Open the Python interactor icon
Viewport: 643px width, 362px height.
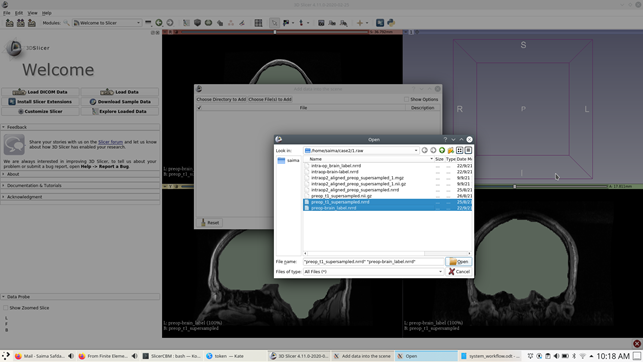pos(391,23)
